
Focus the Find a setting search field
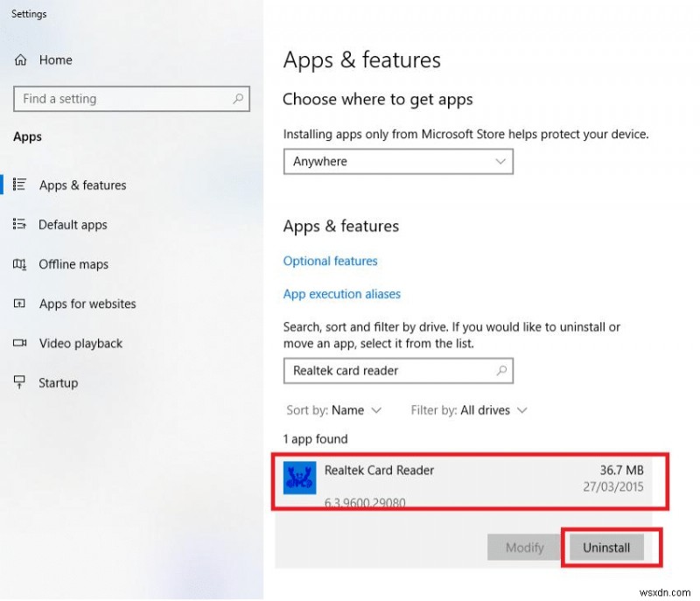pos(122,99)
